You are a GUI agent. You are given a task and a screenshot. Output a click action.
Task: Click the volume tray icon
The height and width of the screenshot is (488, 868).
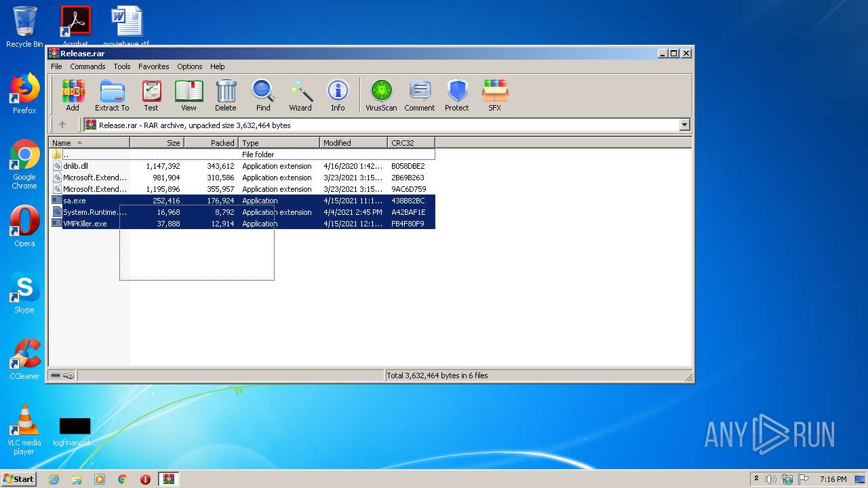click(771, 479)
